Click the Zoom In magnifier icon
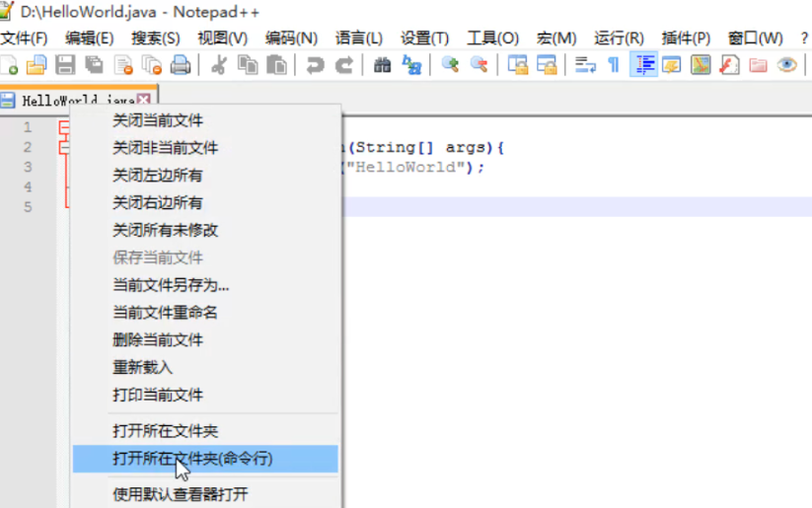Viewport: 812px width, 508px height. 450,65
